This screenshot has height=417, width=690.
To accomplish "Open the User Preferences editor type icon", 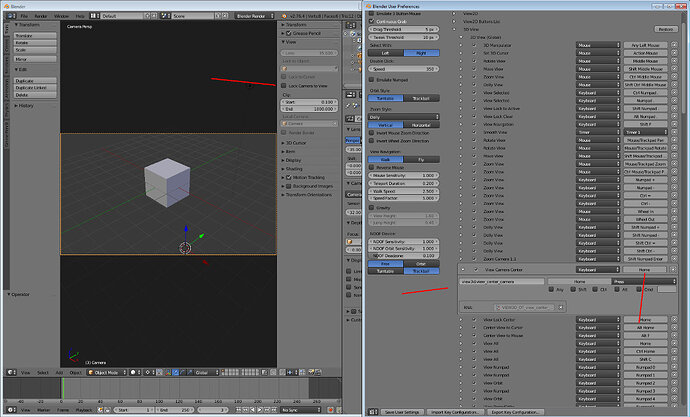I will pyautogui.click(x=373, y=412).
